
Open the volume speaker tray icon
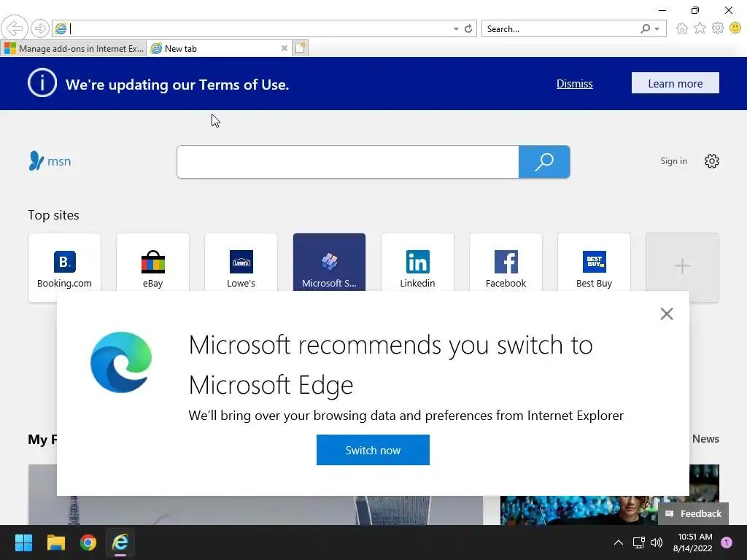[x=657, y=542]
